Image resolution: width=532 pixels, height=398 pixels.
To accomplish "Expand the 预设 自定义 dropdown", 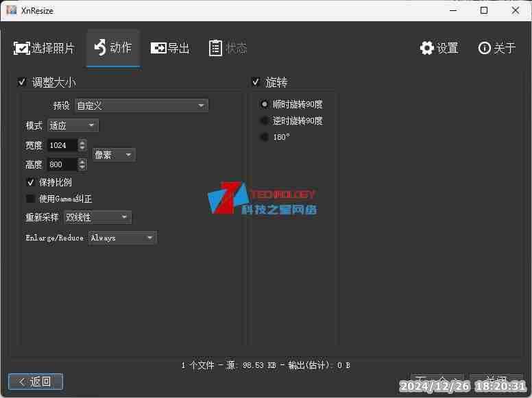I will pos(141,105).
